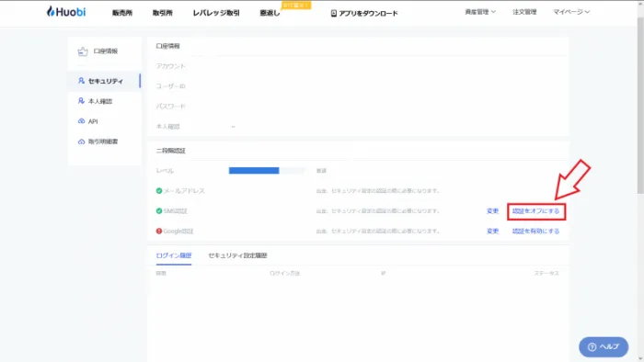The image size is (644, 362).
Task: Click the 取引明細書 sidebar icon
Action: tap(81, 141)
